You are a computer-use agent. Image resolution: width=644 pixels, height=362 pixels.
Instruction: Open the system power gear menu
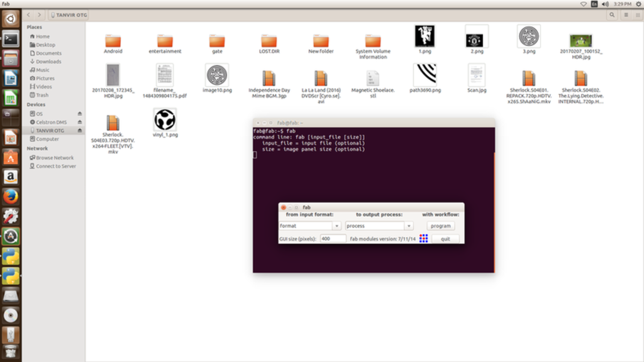coord(639,4)
